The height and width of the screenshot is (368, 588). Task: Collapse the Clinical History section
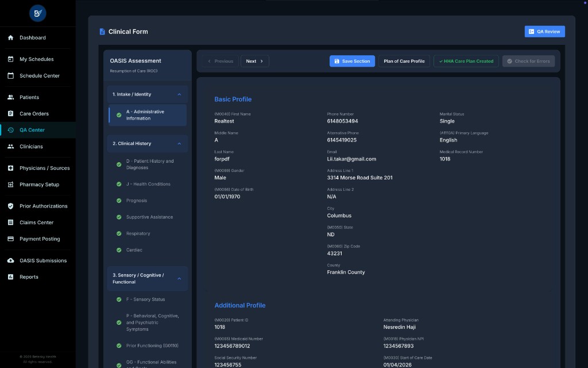(x=179, y=143)
